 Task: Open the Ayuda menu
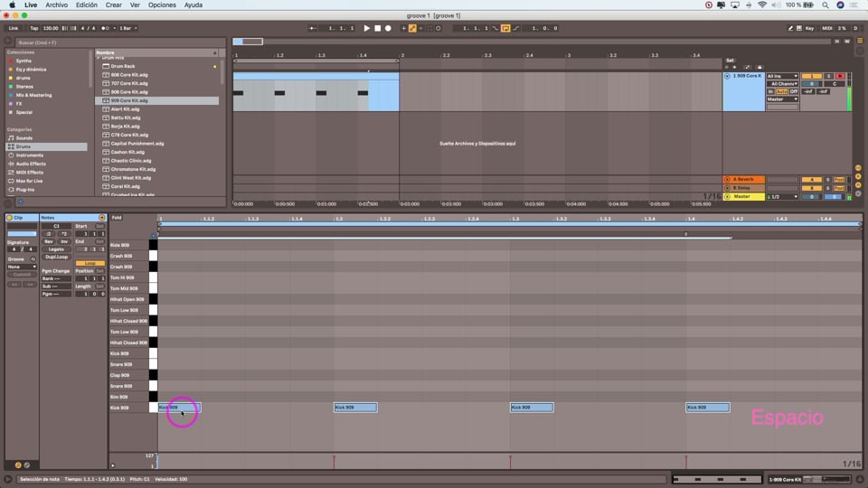pyautogui.click(x=193, y=5)
